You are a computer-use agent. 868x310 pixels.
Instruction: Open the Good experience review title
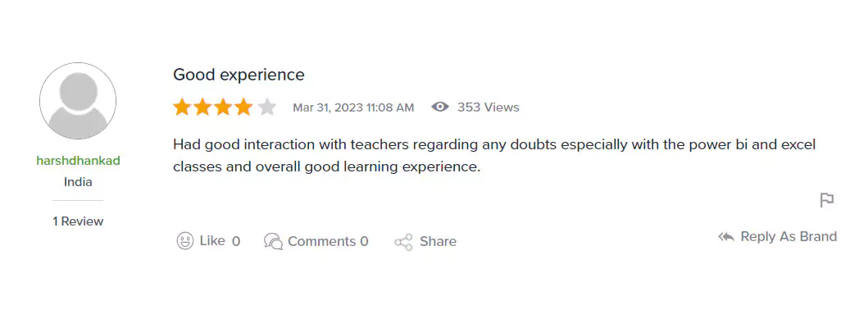[239, 74]
